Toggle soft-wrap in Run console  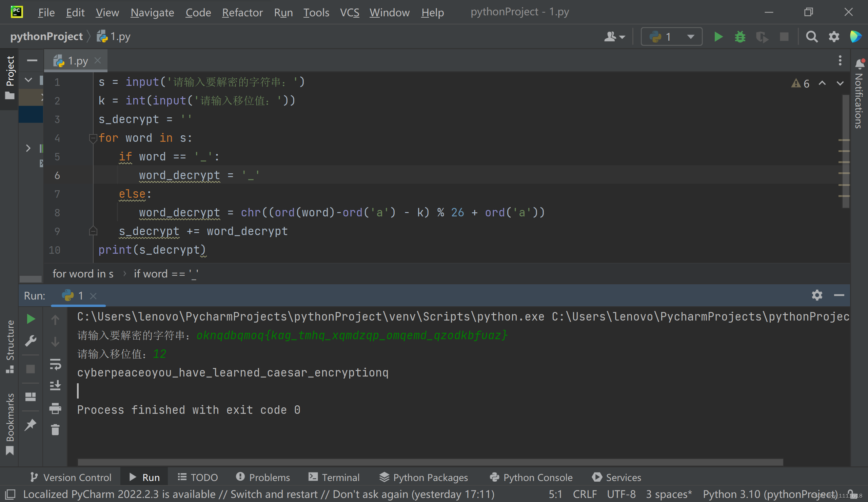pyautogui.click(x=55, y=364)
